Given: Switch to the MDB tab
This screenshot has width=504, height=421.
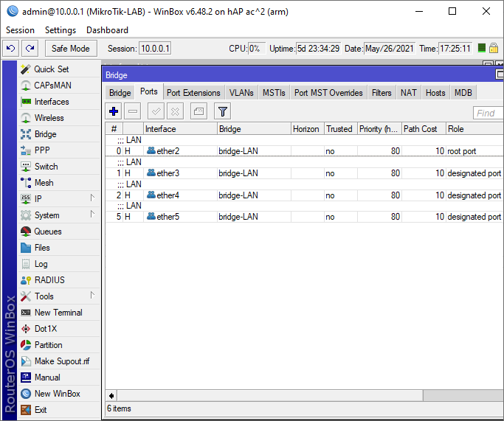Looking at the screenshot, I should 463,93.
